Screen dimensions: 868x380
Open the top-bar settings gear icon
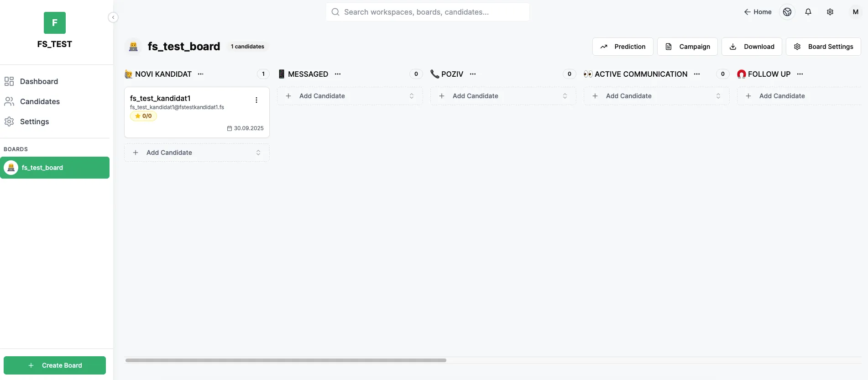point(830,12)
